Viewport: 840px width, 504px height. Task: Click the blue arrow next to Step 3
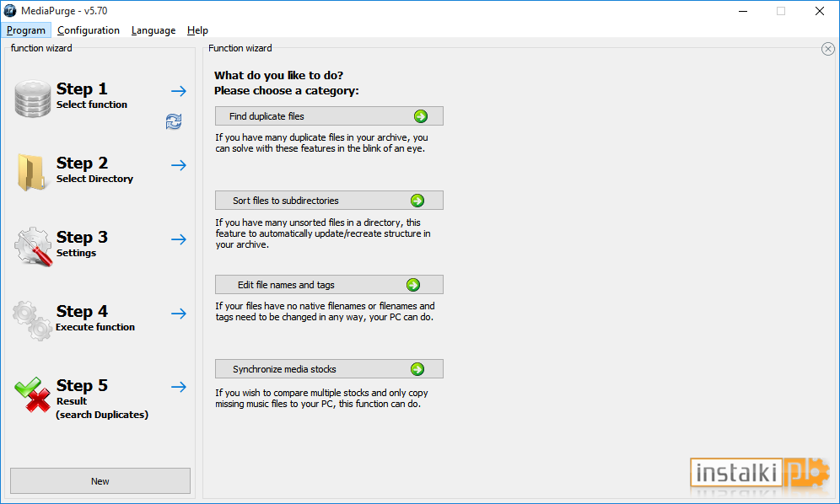click(179, 239)
